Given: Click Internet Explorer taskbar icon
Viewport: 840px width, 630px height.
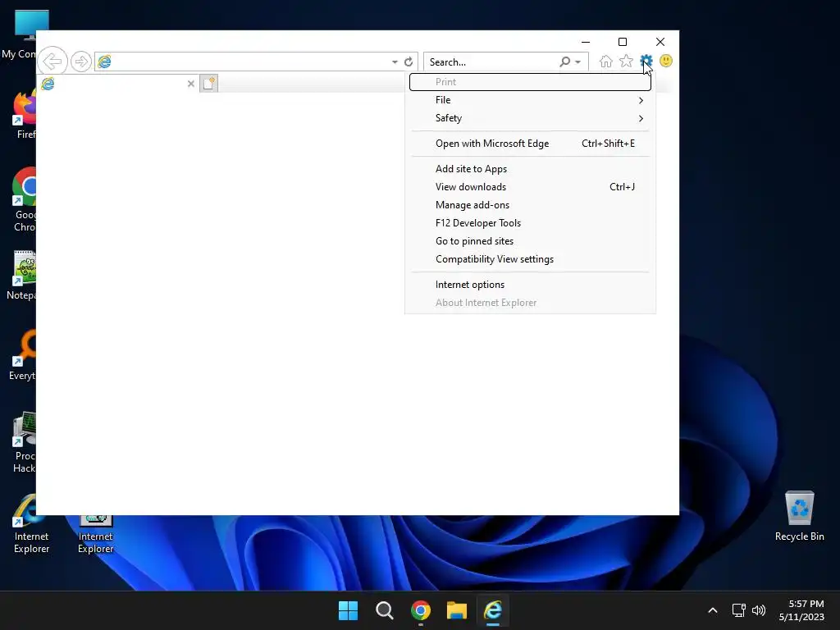Looking at the screenshot, I should click(493, 610).
